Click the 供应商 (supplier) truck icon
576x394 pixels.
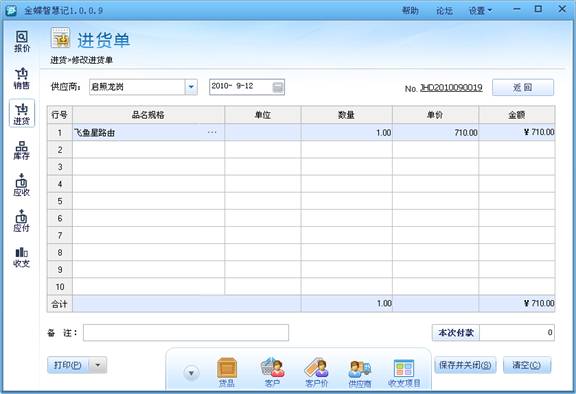[x=360, y=372]
